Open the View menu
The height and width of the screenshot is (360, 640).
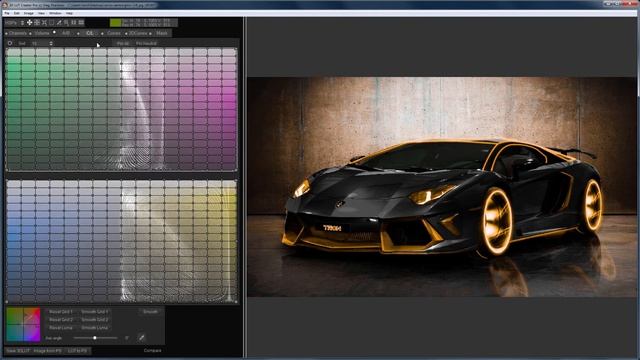[x=41, y=13]
